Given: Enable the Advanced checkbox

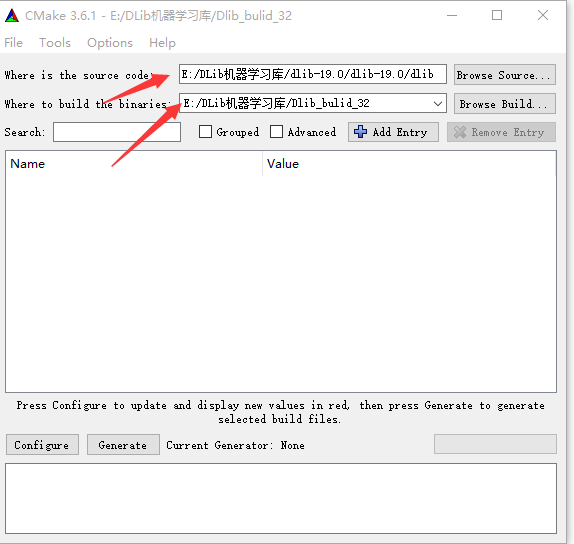Looking at the screenshot, I should [276, 132].
